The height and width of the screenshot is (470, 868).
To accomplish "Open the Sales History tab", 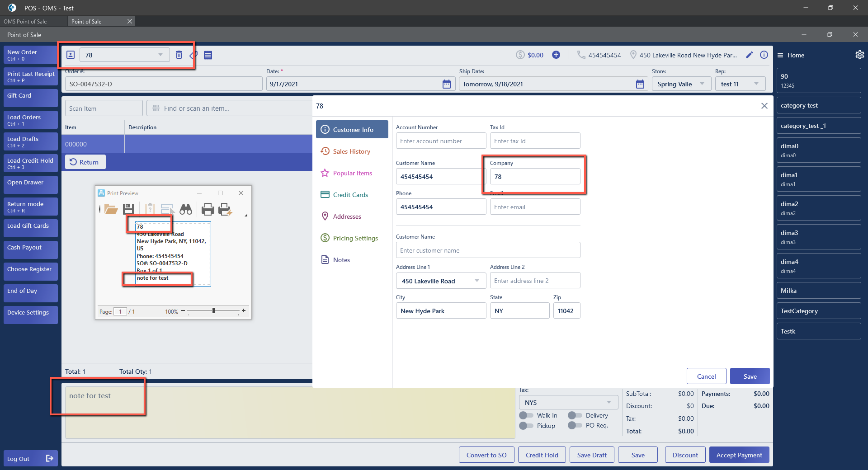I will [x=351, y=151].
